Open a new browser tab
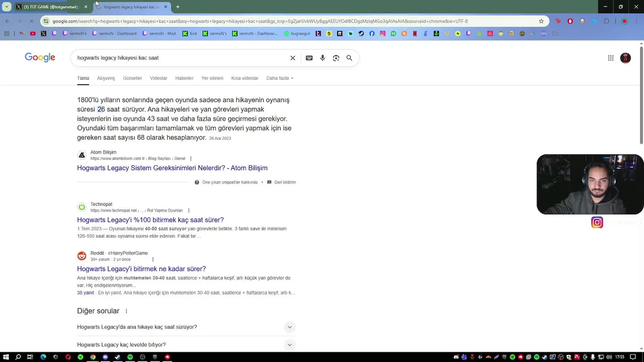Image resolution: width=644 pixels, height=362 pixels. [178, 7]
